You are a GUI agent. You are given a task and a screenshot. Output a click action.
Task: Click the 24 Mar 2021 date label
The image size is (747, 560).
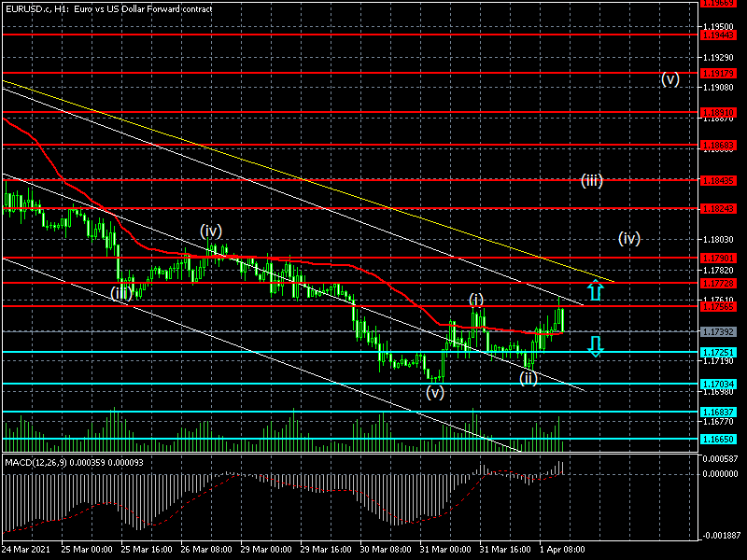pyautogui.click(x=26, y=549)
